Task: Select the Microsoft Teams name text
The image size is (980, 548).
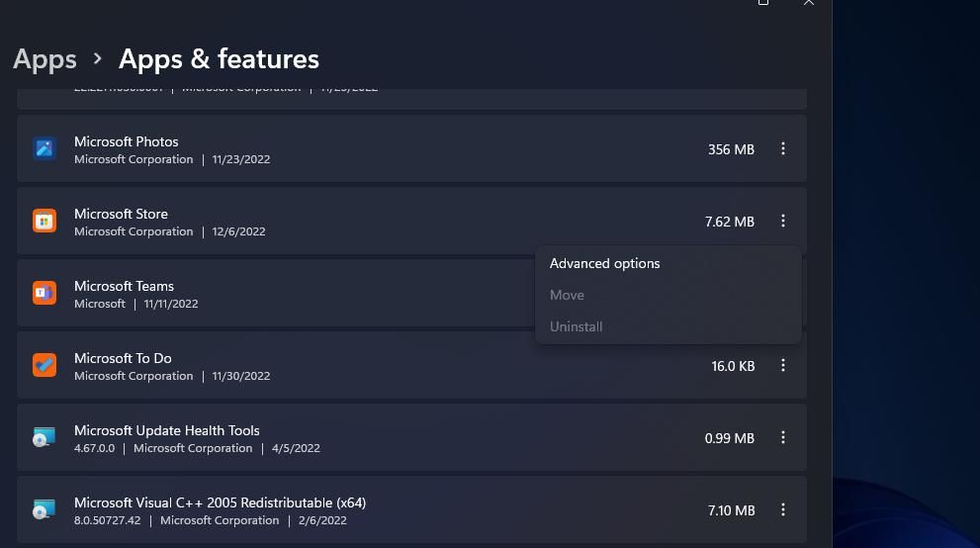Action: tap(124, 286)
